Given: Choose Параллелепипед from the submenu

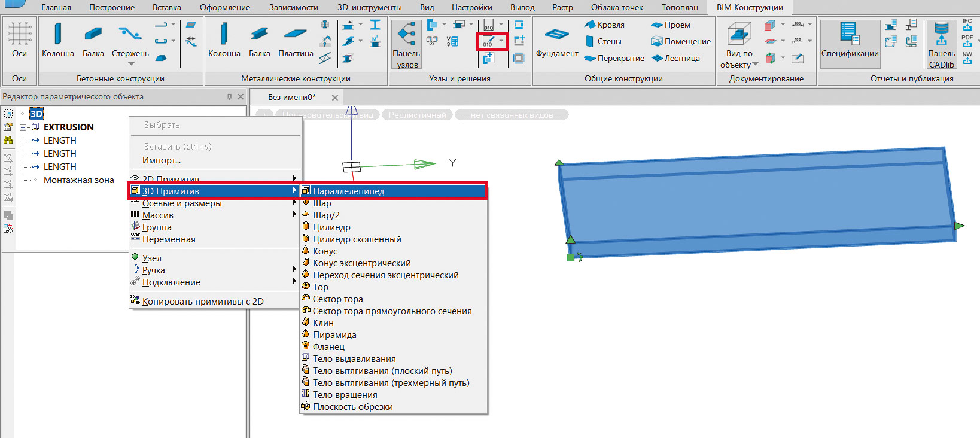Looking at the screenshot, I should 348,191.
